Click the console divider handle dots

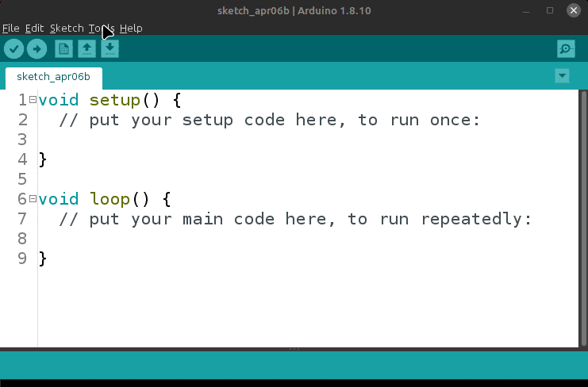point(294,349)
